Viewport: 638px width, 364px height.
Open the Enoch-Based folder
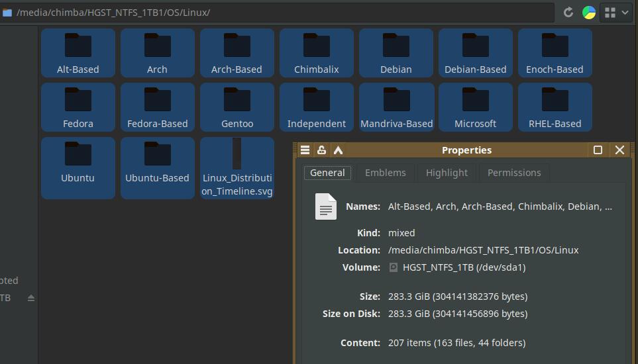pos(555,53)
